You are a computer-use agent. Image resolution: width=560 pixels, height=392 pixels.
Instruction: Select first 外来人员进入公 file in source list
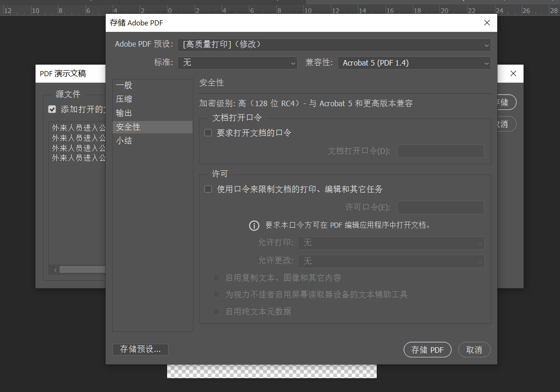pos(78,128)
